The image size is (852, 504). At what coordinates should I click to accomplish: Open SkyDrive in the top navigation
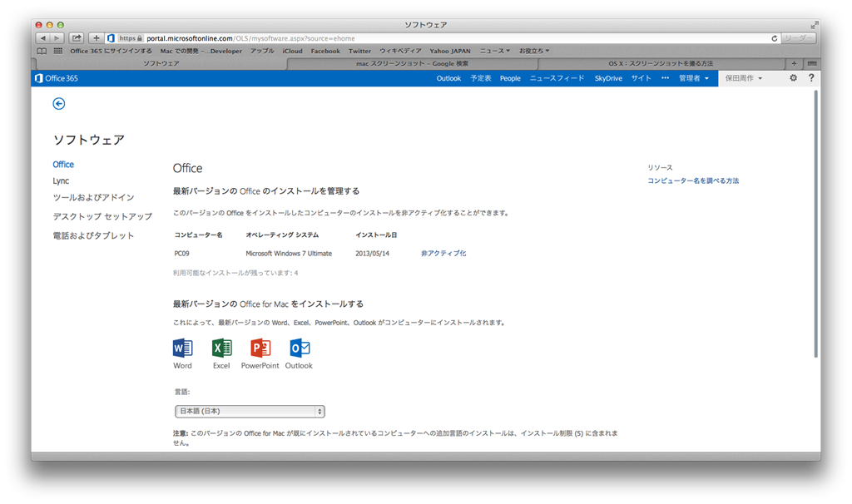(608, 78)
